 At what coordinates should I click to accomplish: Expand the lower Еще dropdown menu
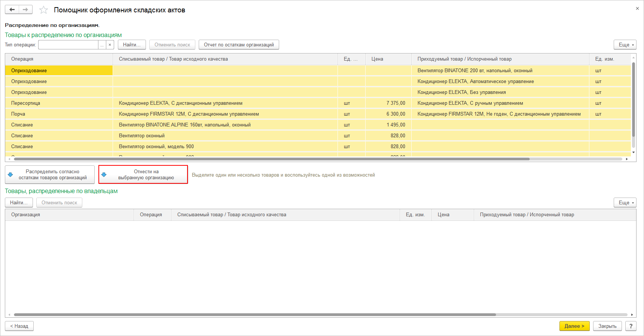coord(625,203)
